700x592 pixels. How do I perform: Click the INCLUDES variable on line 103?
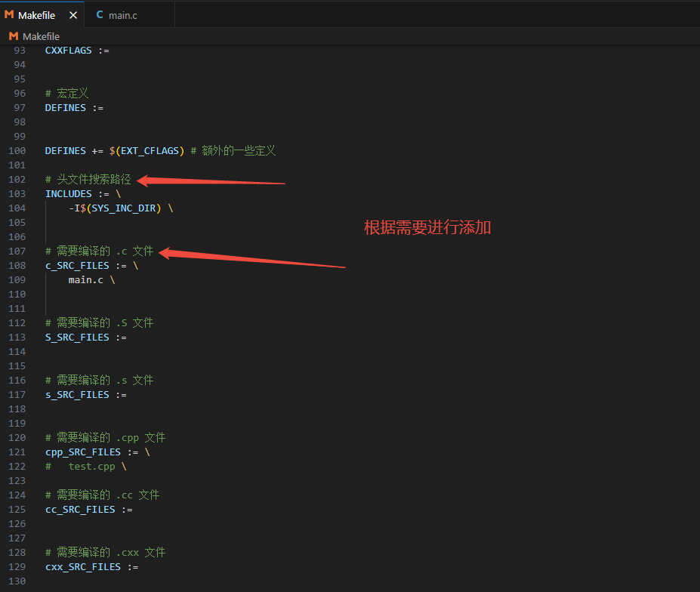[x=68, y=194]
